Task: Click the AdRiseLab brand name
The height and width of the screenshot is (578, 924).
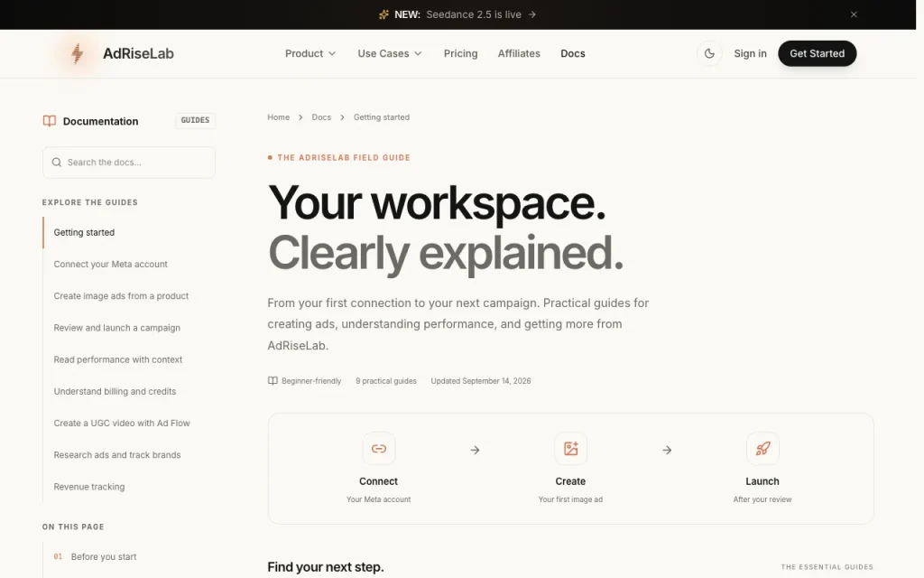Action: coord(138,53)
